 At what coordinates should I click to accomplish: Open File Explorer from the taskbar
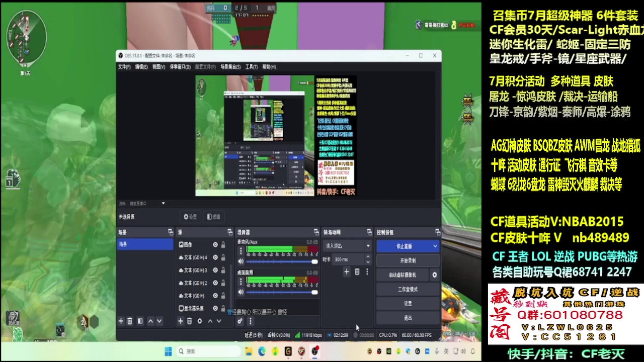[x=249, y=351]
